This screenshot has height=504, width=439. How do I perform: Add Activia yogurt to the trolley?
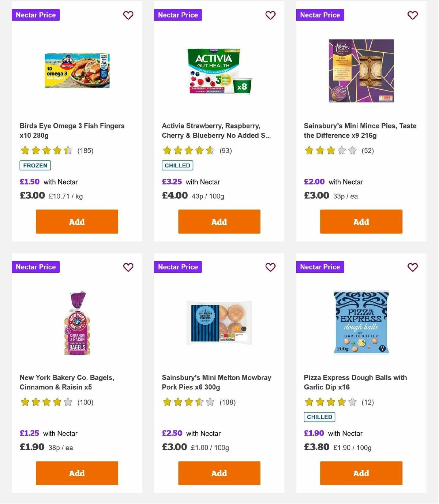click(219, 221)
